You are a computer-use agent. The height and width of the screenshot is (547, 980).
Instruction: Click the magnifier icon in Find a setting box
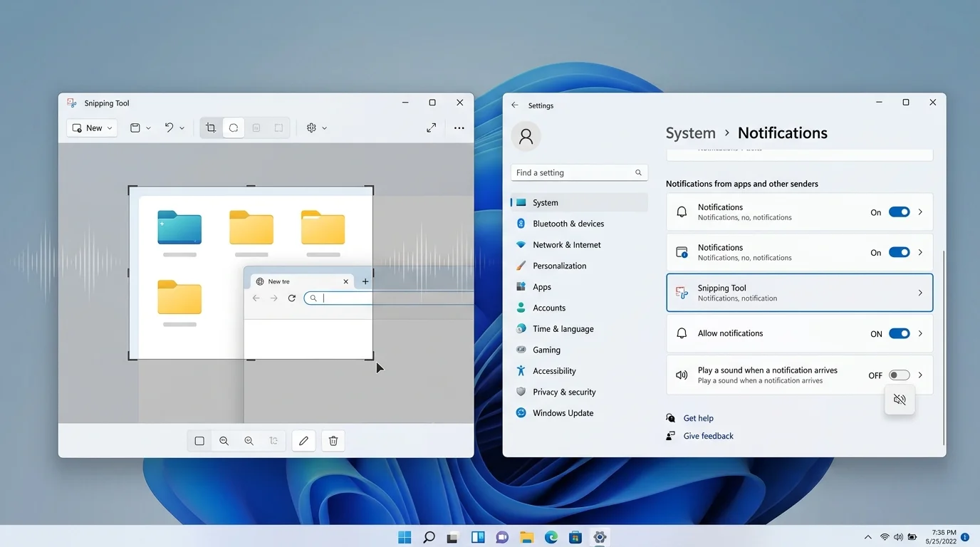tap(638, 173)
